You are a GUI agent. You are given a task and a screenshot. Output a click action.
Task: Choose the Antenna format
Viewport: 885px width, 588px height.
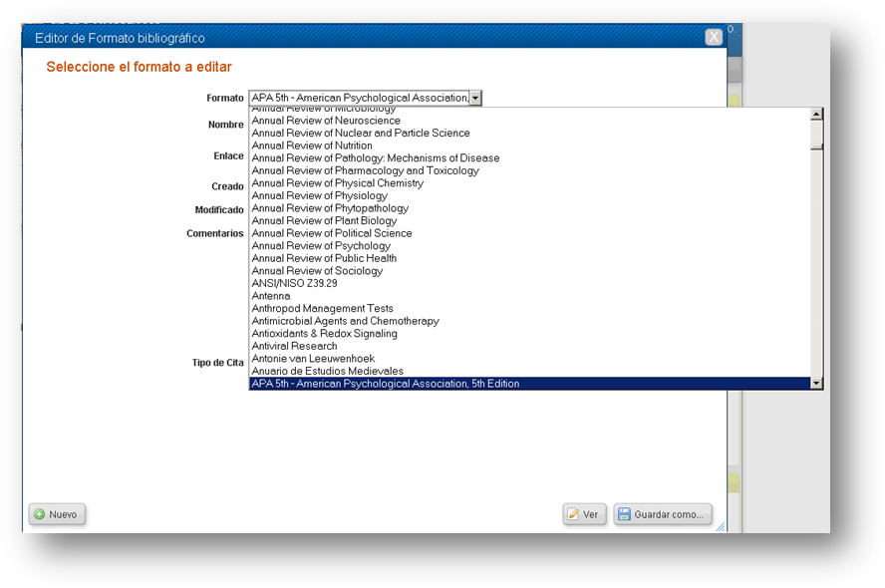point(530,296)
